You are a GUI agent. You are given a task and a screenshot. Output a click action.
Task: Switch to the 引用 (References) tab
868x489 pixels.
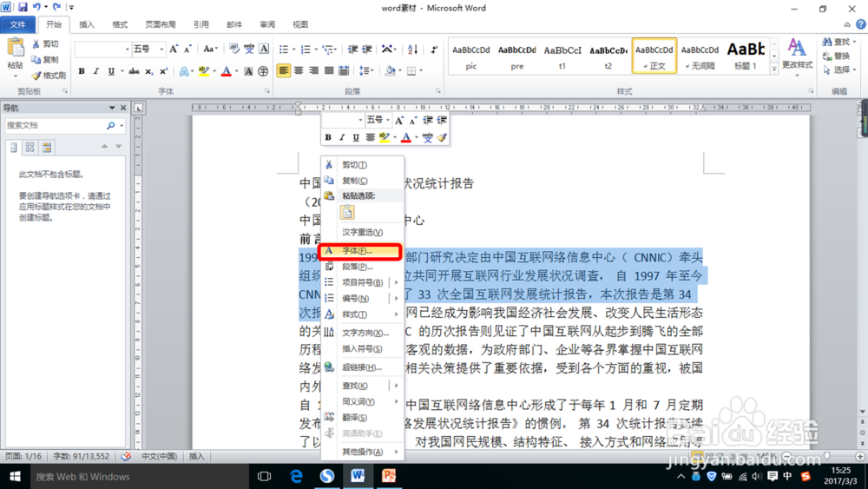201,24
